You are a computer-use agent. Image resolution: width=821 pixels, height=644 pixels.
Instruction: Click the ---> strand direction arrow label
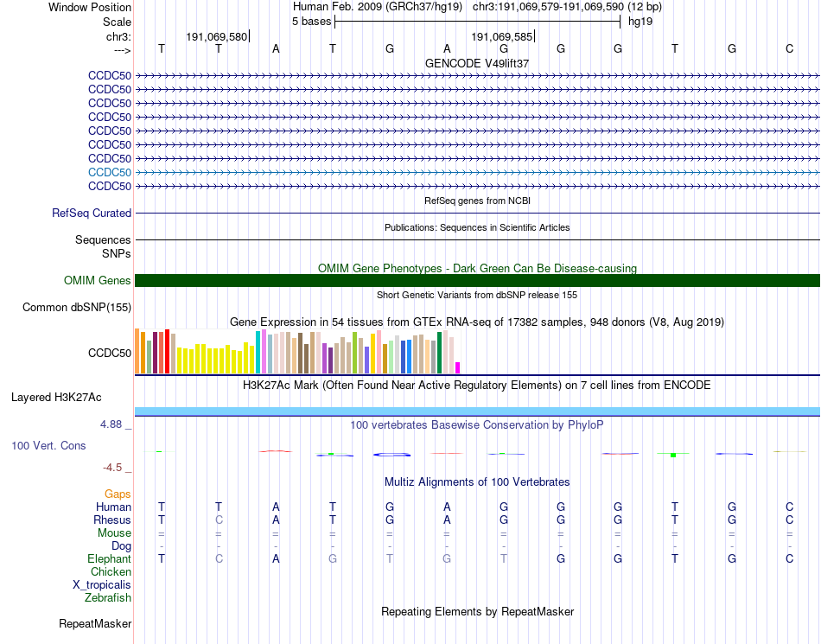[123, 50]
